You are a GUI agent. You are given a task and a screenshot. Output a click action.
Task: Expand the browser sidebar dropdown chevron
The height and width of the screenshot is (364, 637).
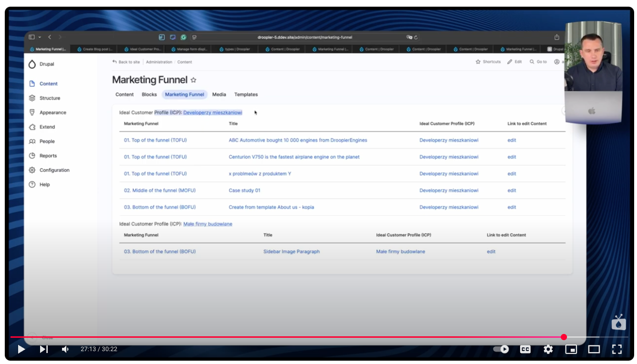40,37
